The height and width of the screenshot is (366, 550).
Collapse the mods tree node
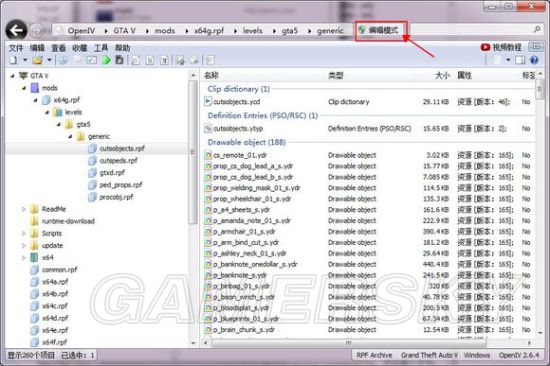tap(24, 88)
